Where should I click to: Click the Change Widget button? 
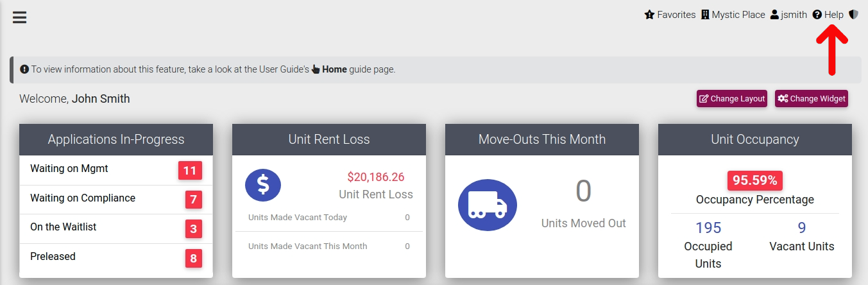pos(812,99)
